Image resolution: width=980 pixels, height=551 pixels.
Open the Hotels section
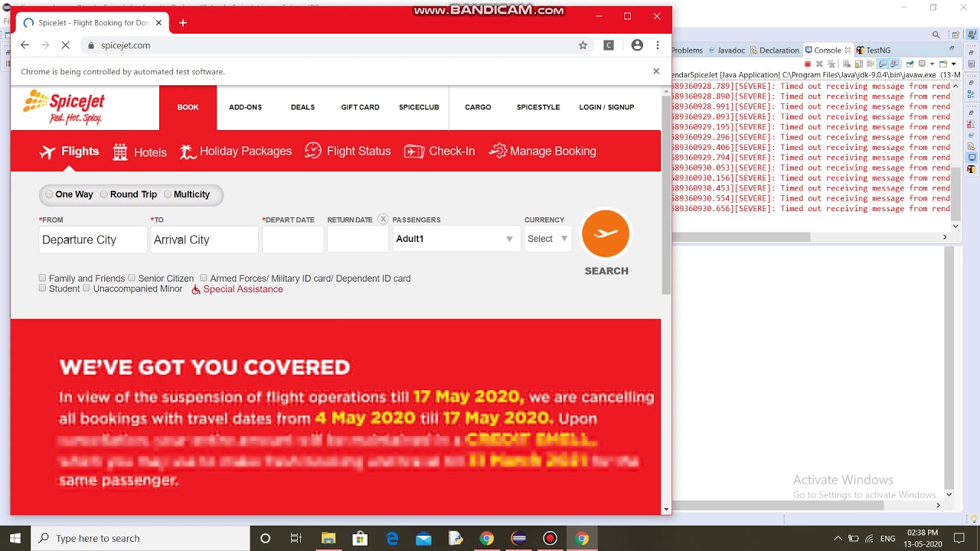(x=139, y=152)
